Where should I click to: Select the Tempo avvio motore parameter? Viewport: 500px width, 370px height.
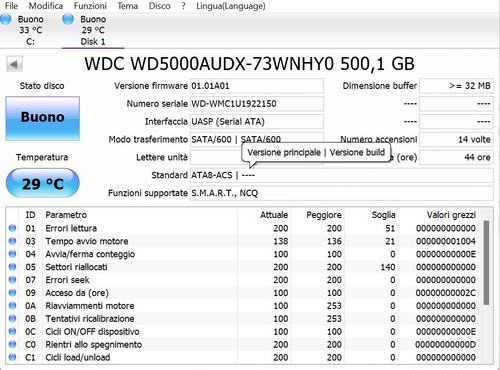(x=87, y=241)
